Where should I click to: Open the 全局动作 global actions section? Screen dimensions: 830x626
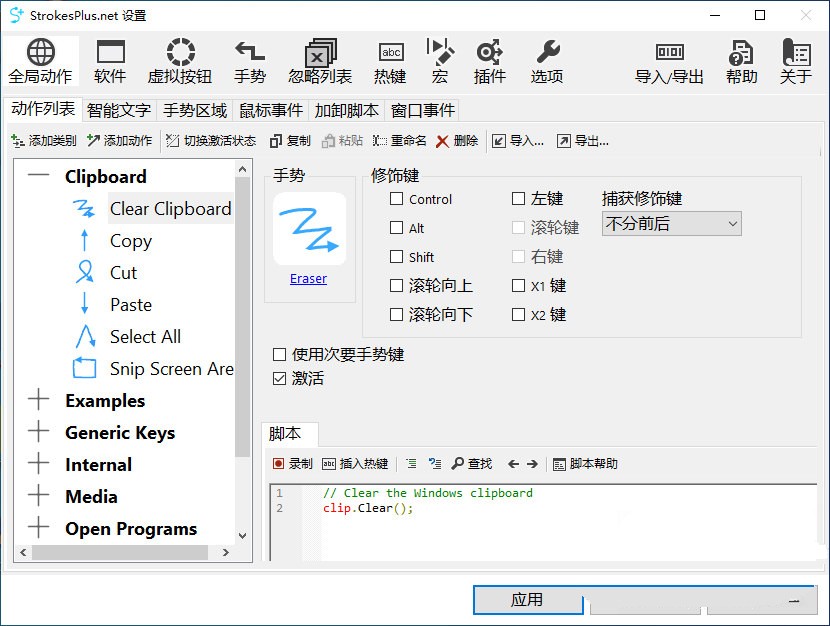[x=41, y=61]
